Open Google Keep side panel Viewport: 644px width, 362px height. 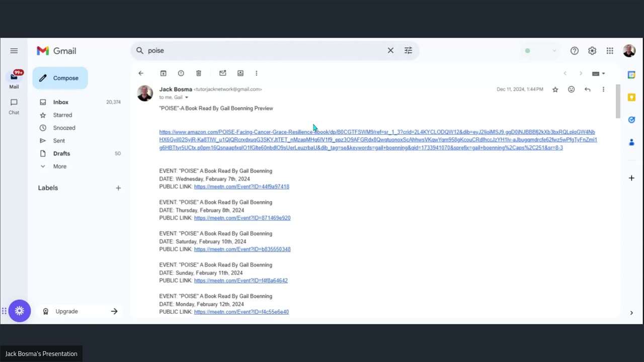click(x=631, y=97)
